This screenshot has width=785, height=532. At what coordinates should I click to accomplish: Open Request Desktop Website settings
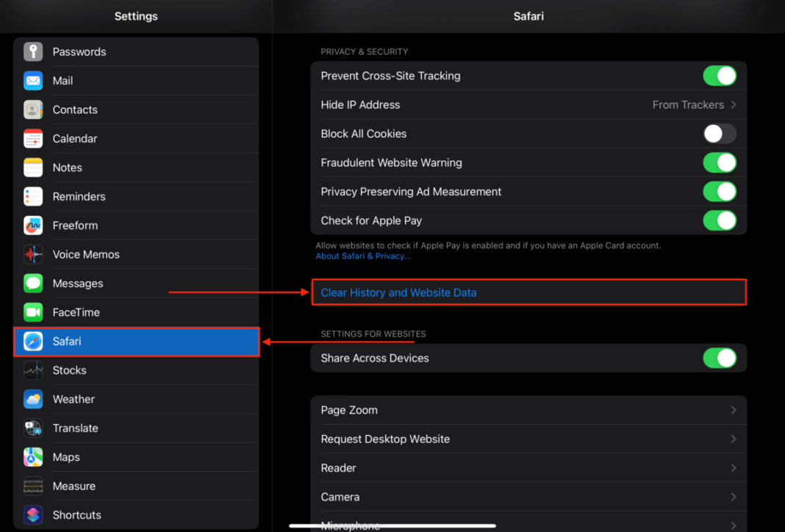click(528, 439)
